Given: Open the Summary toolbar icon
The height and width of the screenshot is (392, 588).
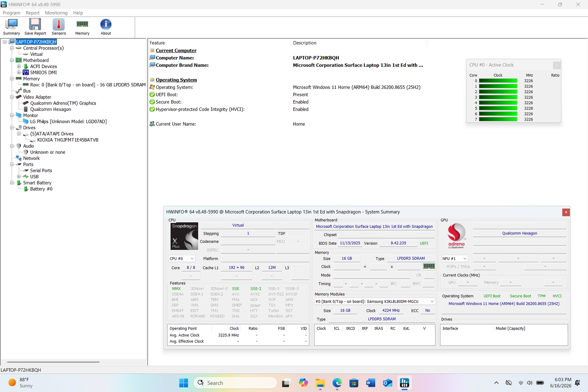Looking at the screenshot, I should pyautogui.click(x=11, y=27).
